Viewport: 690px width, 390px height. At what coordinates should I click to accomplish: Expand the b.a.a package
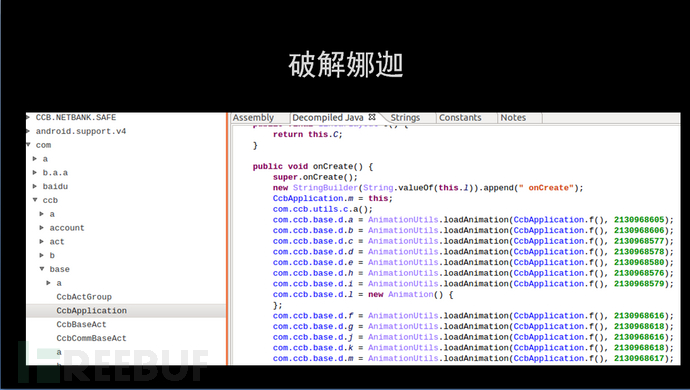pos(35,173)
